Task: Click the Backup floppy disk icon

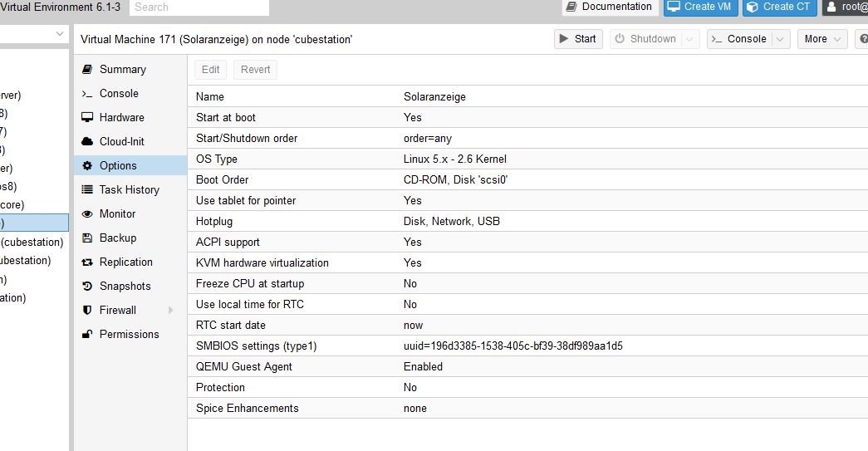Action: [x=87, y=238]
